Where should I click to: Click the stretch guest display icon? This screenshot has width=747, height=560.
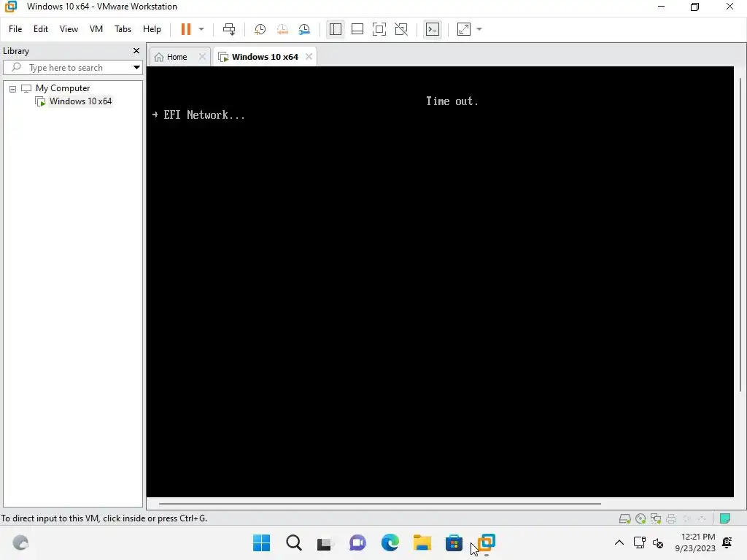[x=464, y=29]
